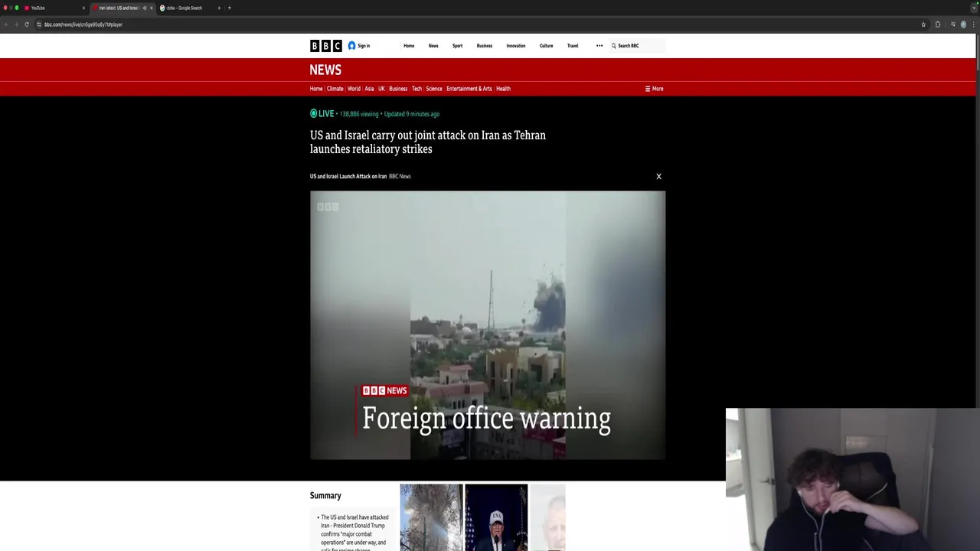
Task: Click the macOS green fullscreen window button
Action: (x=17, y=8)
